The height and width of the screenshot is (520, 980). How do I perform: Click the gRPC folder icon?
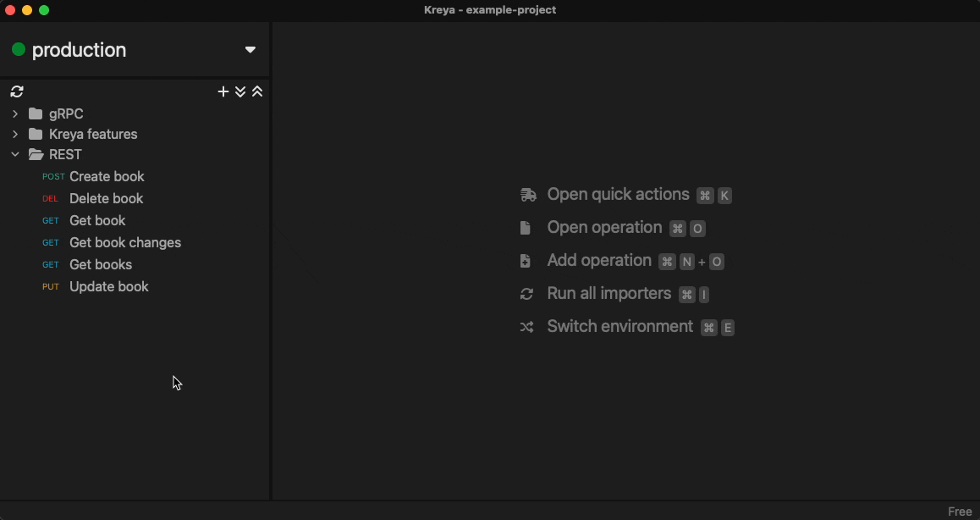(x=36, y=113)
